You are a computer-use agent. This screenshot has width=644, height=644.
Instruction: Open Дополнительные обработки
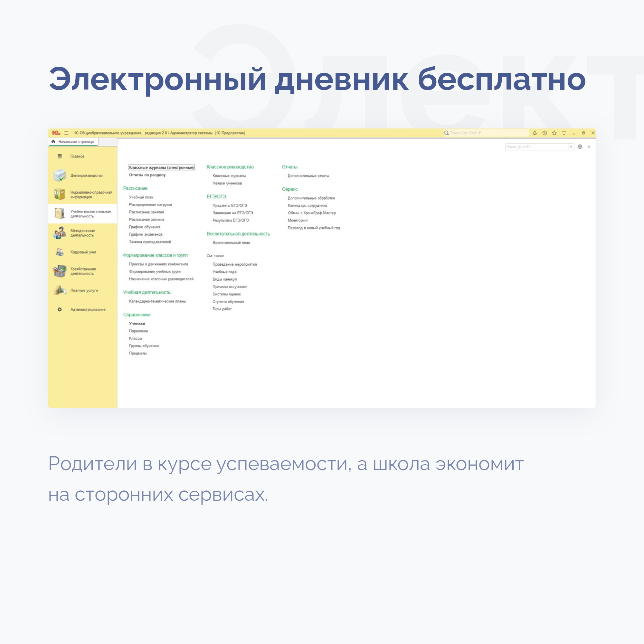tap(311, 198)
